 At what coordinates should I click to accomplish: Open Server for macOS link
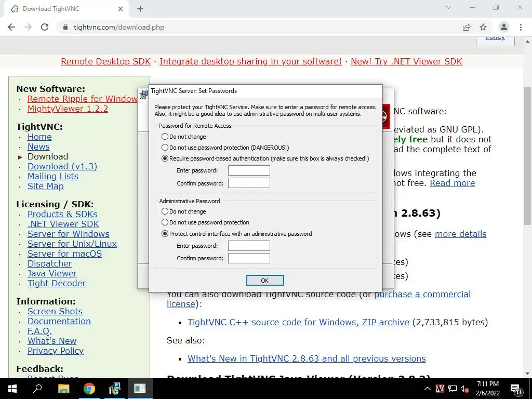pyautogui.click(x=64, y=254)
